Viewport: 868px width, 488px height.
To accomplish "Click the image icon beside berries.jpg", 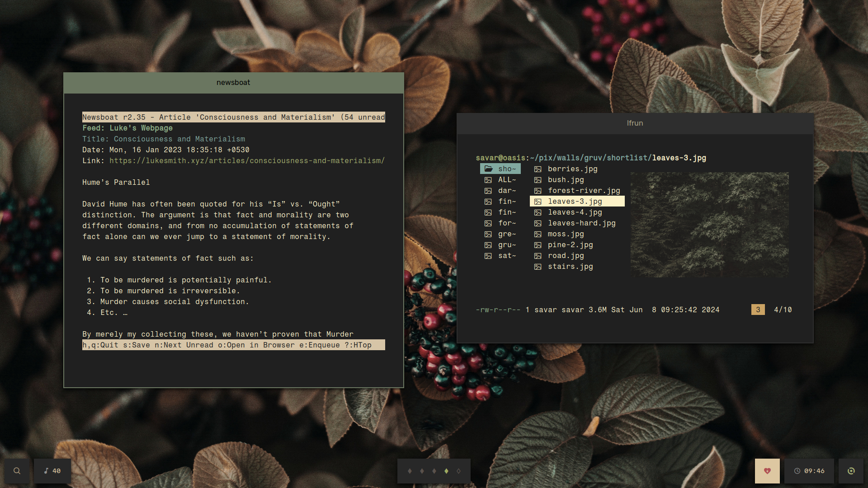I will (x=538, y=169).
